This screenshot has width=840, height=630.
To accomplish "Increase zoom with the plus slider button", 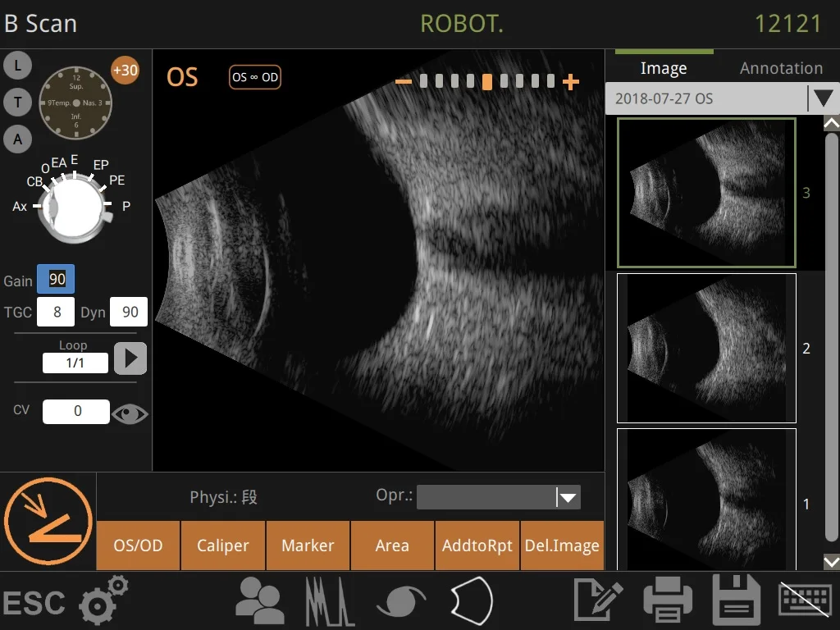I will point(571,81).
